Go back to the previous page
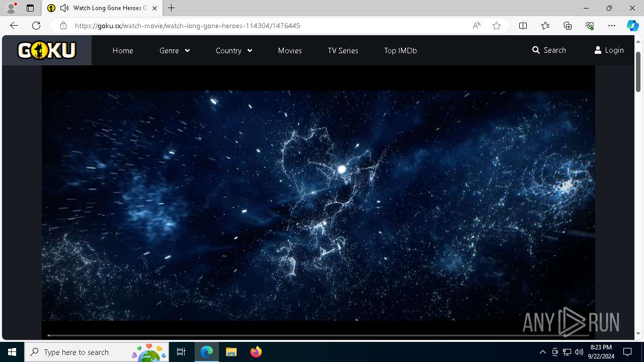644x362 pixels. pyautogui.click(x=14, y=26)
